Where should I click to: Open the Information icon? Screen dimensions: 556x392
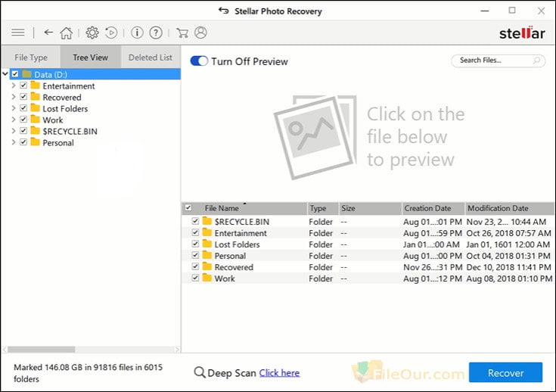click(x=137, y=33)
